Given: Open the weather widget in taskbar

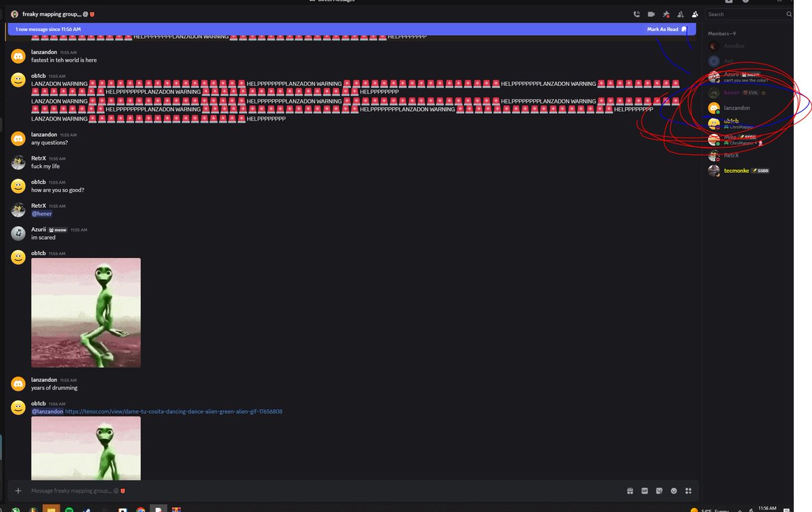Looking at the screenshot, I should coord(708,509).
